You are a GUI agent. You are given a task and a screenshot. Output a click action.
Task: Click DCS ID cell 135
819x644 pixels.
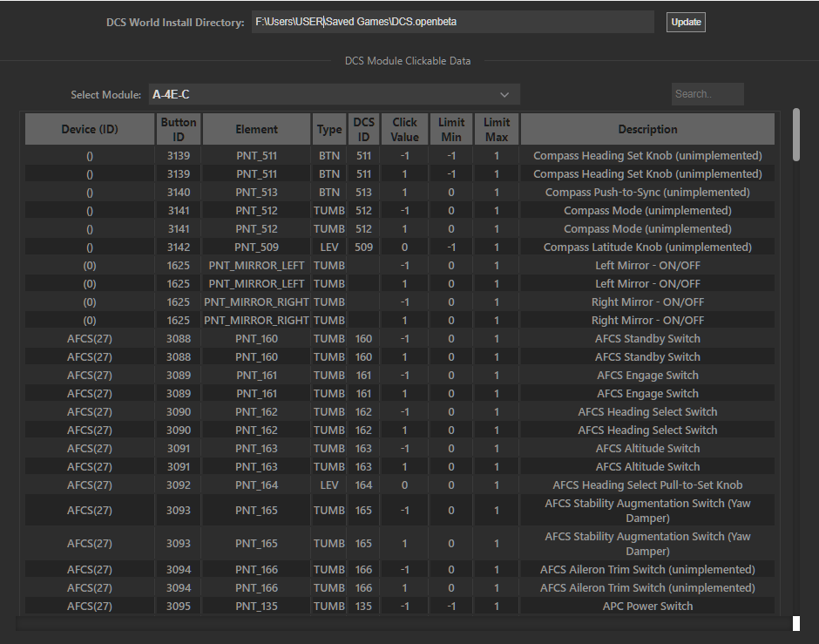click(363, 606)
